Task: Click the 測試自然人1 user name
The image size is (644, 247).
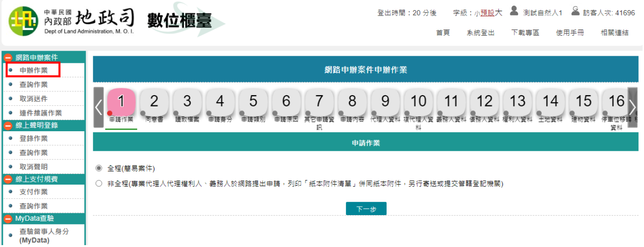Action: 543,13
